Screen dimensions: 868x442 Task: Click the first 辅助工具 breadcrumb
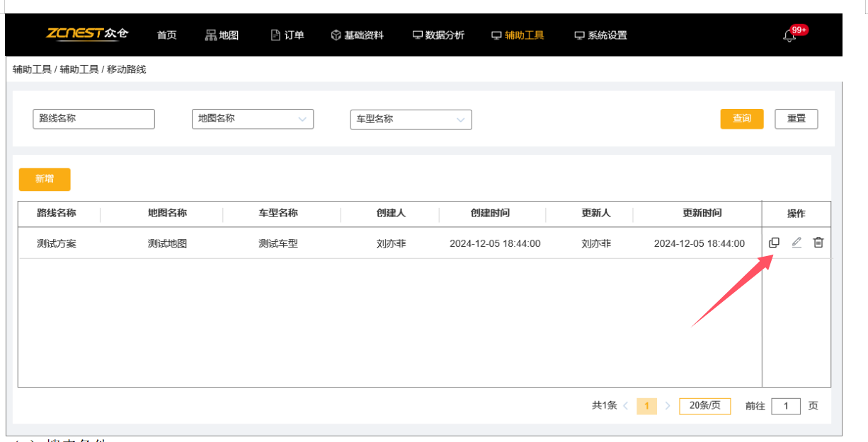pos(33,69)
